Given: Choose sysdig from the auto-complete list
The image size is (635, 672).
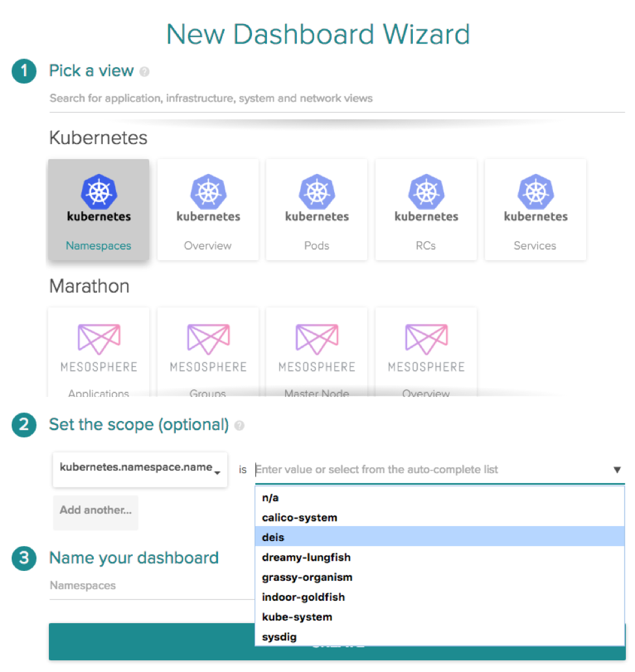Looking at the screenshot, I should click(x=440, y=637).
